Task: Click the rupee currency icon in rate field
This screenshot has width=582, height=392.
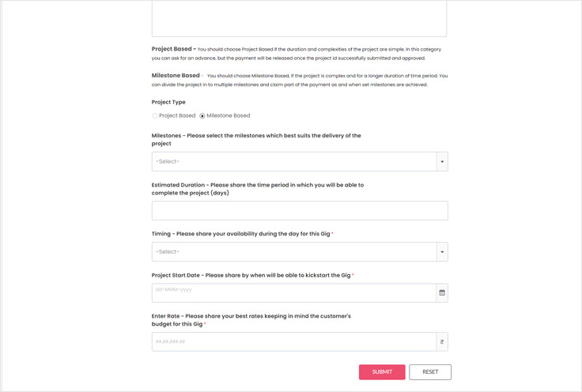Action: [x=442, y=342]
